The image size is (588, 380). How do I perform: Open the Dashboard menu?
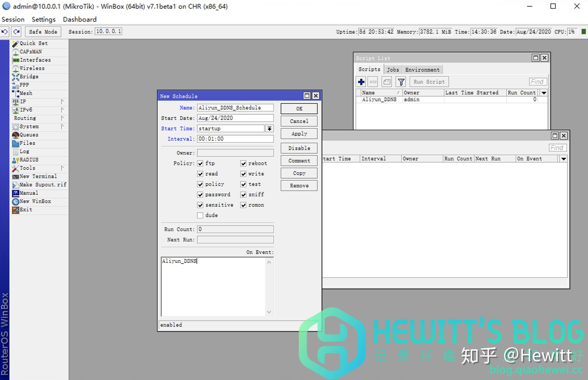80,19
